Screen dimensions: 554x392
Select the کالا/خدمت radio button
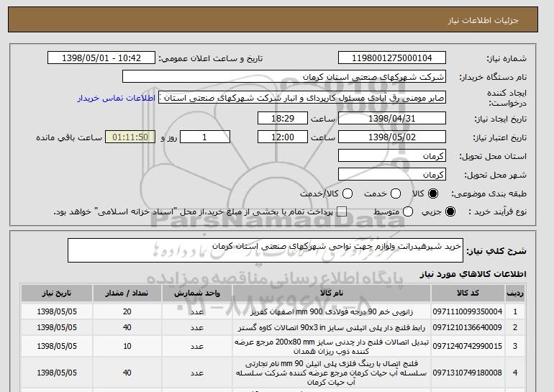(x=348, y=193)
